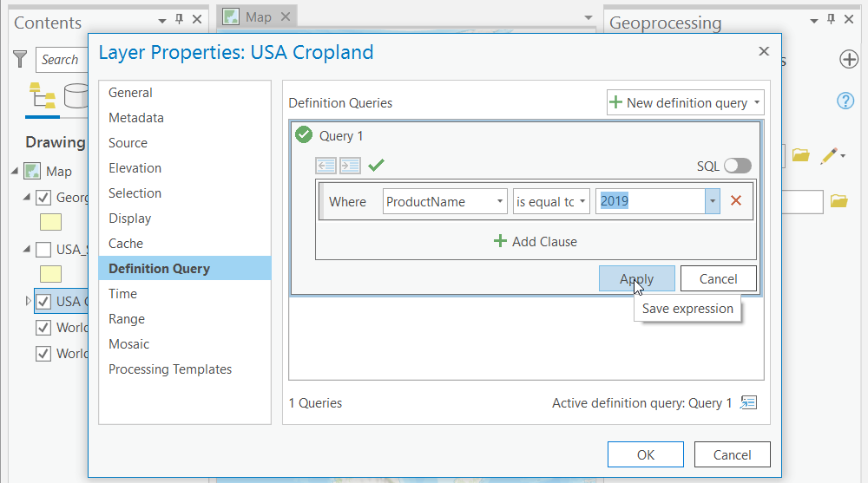
Task: Click the outdent clause icon
Action: [x=326, y=166]
